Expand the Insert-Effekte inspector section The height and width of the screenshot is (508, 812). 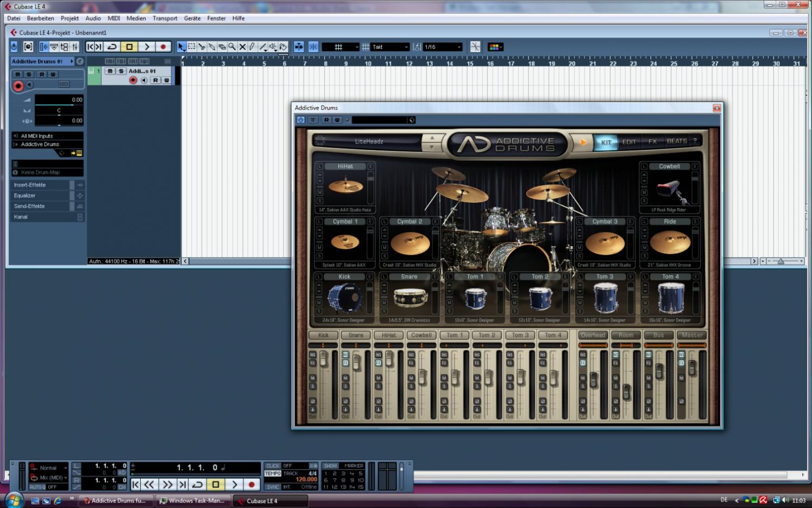pos(48,185)
